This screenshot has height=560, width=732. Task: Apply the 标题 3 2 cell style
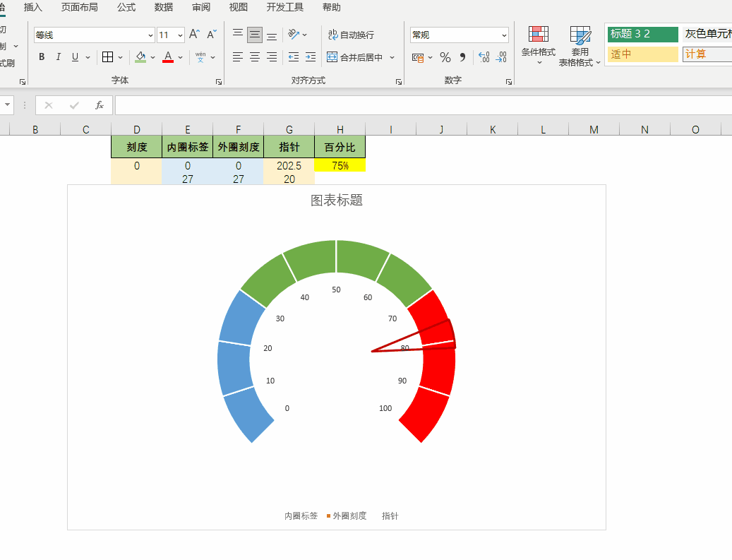tap(642, 34)
